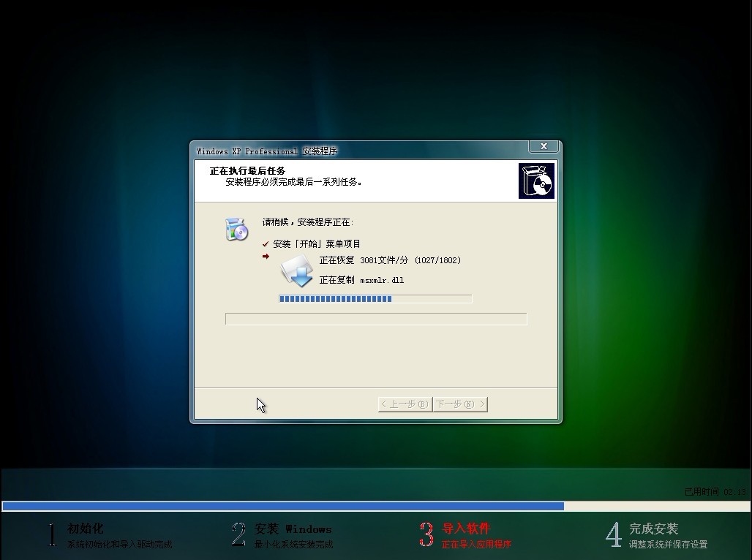Screen dimensions: 752x560
Task: Click the task label 安装「开始」菜单项目
Action: 317,244
